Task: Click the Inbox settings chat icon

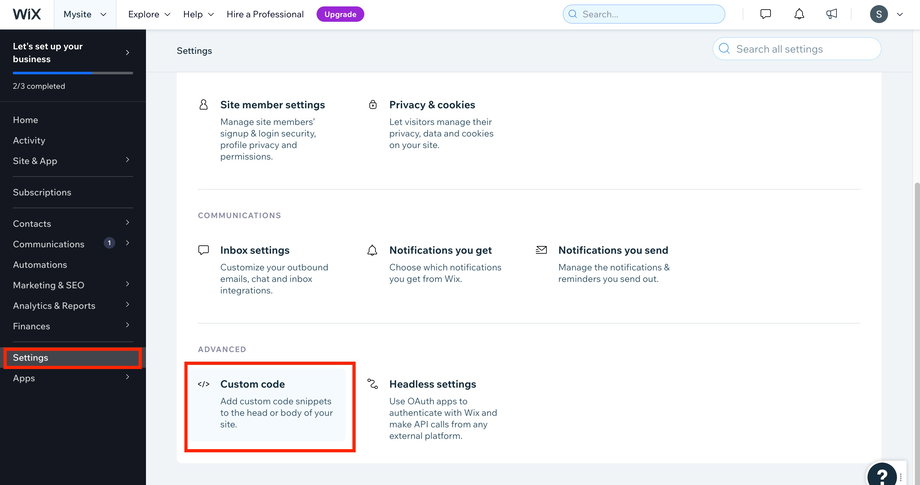Action: pos(204,250)
